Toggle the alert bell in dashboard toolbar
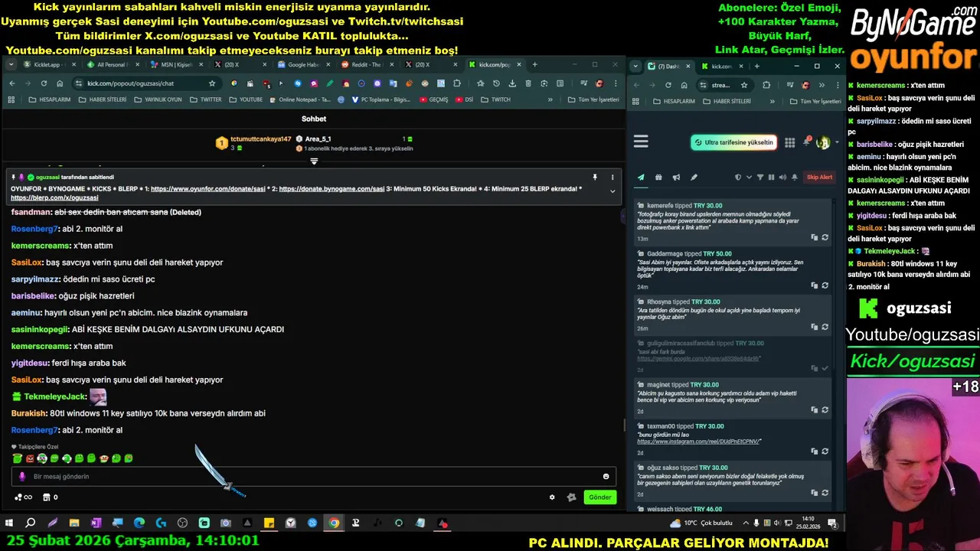The width and height of the screenshot is (980, 551). pyautogui.click(x=795, y=178)
